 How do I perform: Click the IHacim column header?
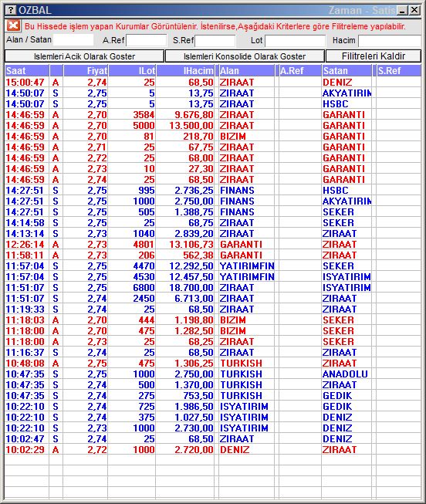coord(185,71)
